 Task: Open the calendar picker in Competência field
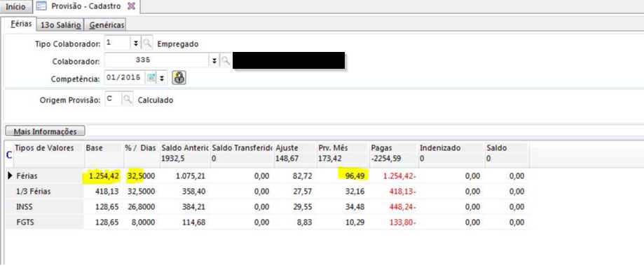pos(151,78)
